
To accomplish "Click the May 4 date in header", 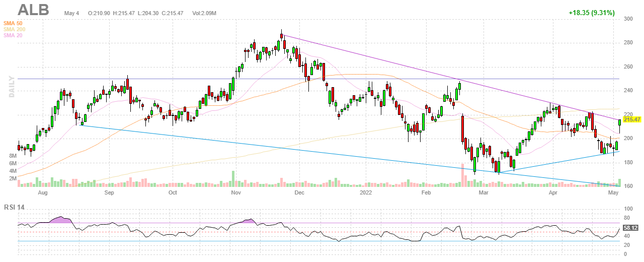I will pos(71,13).
